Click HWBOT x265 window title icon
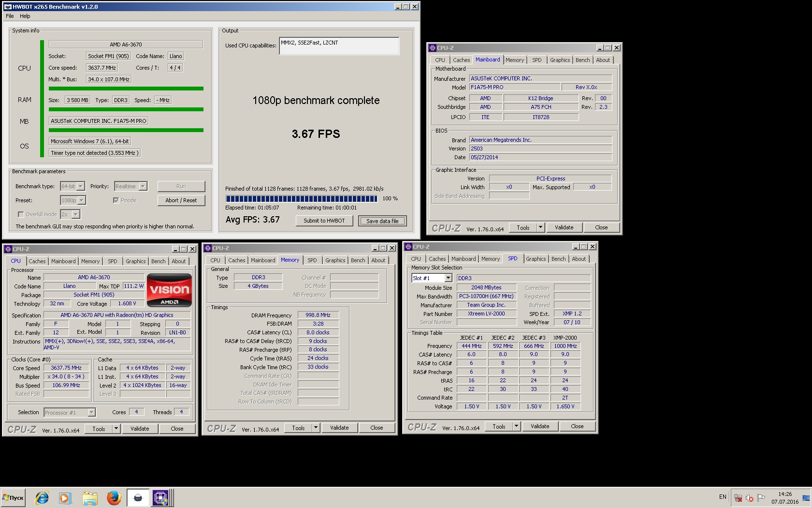The width and height of the screenshot is (812, 508). pos(8,7)
